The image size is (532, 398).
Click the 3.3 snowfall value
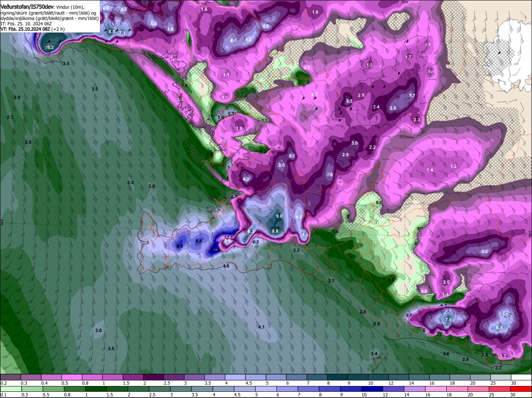(349, 101)
